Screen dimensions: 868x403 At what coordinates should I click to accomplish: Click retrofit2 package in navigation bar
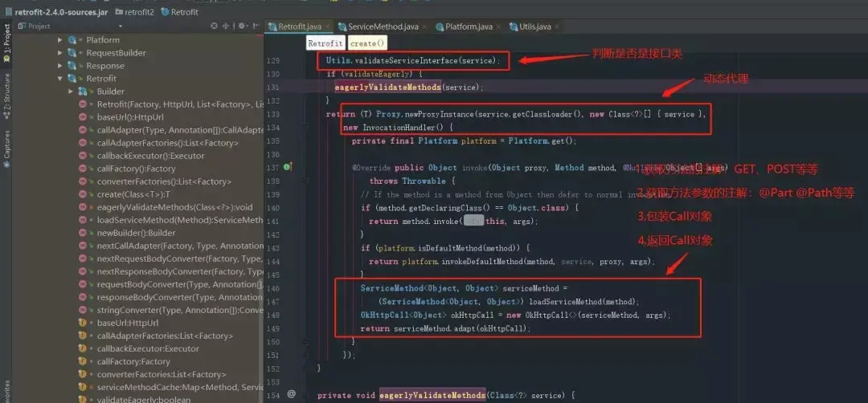141,11
